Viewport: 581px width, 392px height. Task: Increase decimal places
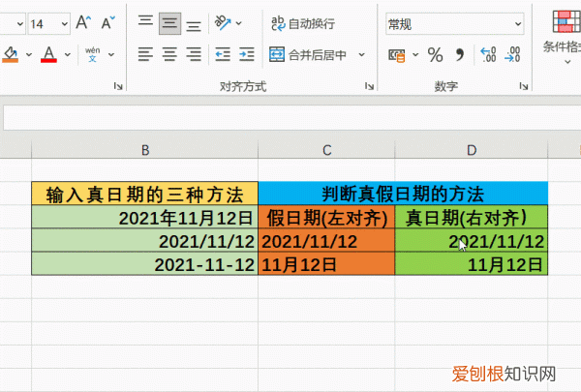pos(488,55)
